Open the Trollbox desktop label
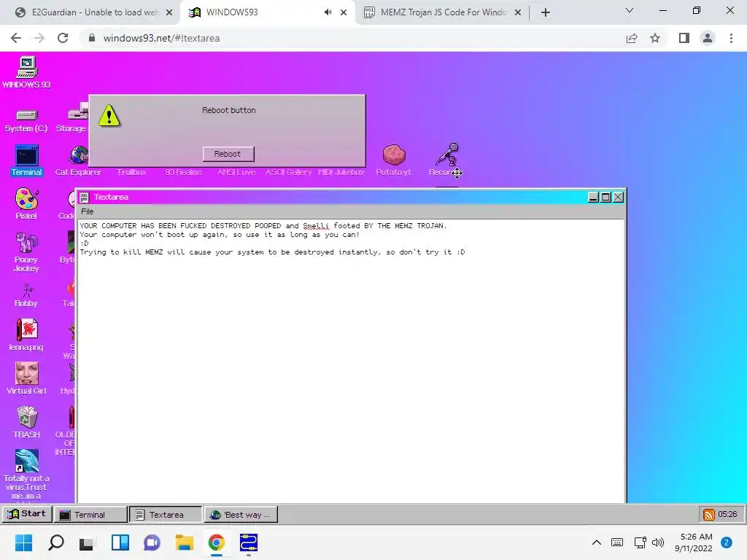 pyautogui.click(x=131, y=172)
